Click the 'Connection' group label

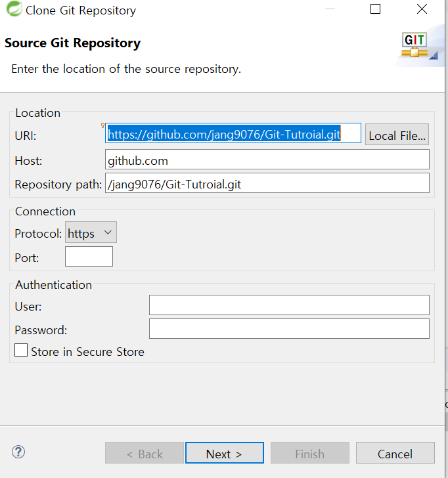[45, 211]
